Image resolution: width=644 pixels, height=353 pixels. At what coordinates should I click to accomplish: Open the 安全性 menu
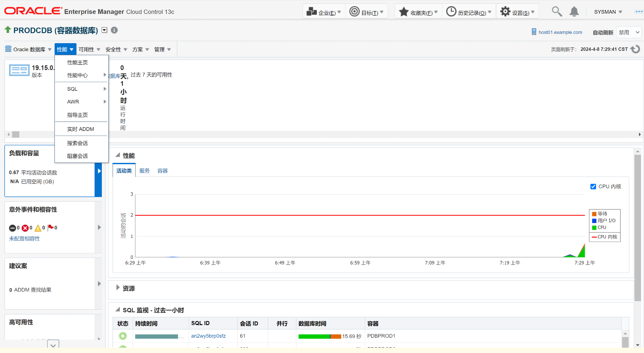[x=116, y=49]
